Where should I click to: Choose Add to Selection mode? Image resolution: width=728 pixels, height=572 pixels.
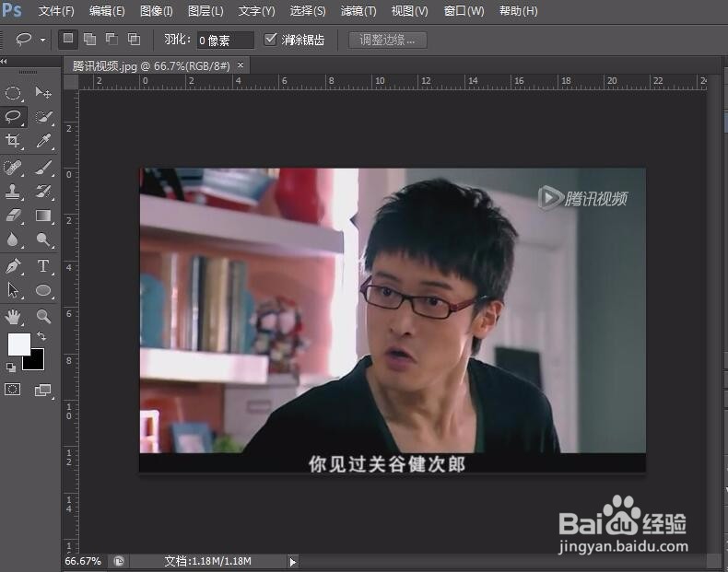tap(89, 39)
